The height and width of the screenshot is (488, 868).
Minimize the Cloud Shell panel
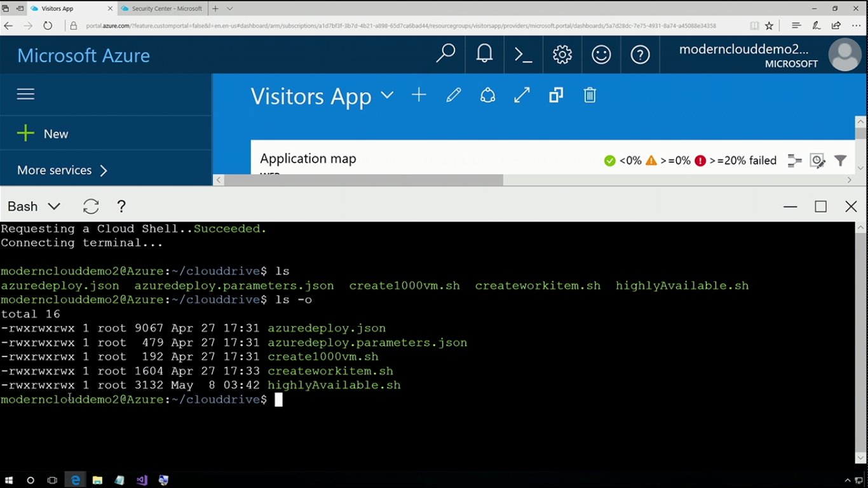click(790, 207)
